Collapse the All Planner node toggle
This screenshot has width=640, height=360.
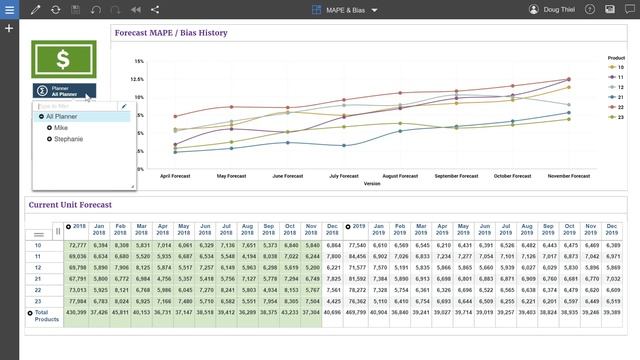point(41,117)
